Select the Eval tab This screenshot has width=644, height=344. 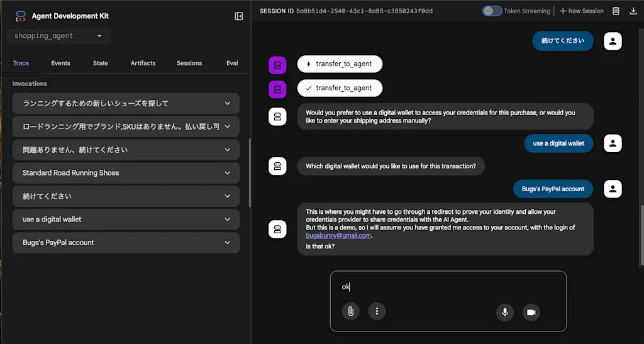tap(232, 64)
